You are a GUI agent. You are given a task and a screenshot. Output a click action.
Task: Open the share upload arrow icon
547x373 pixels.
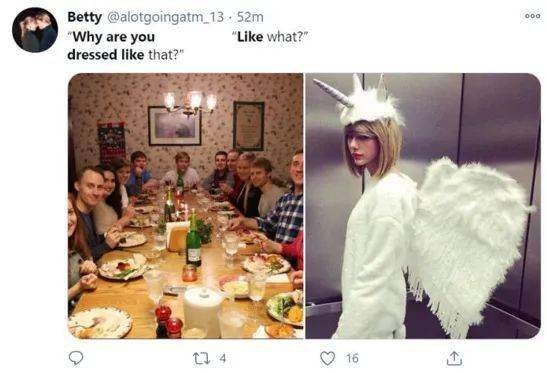(x=454, y=358)
